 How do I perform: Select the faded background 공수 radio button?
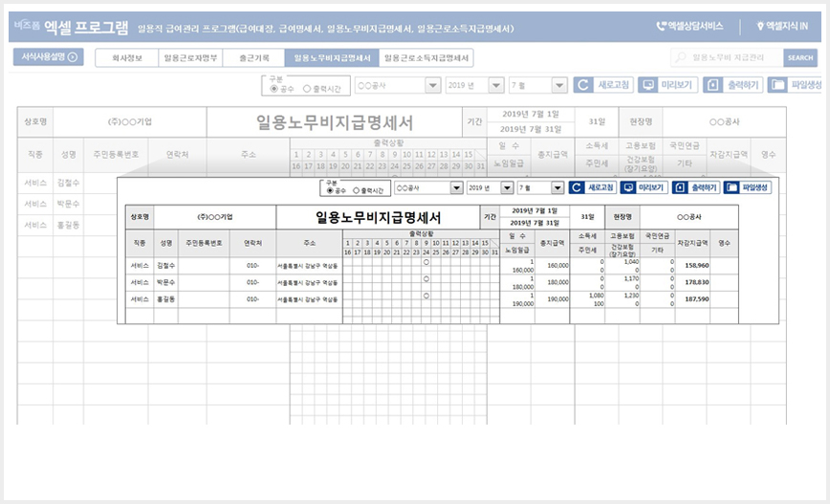273,89
